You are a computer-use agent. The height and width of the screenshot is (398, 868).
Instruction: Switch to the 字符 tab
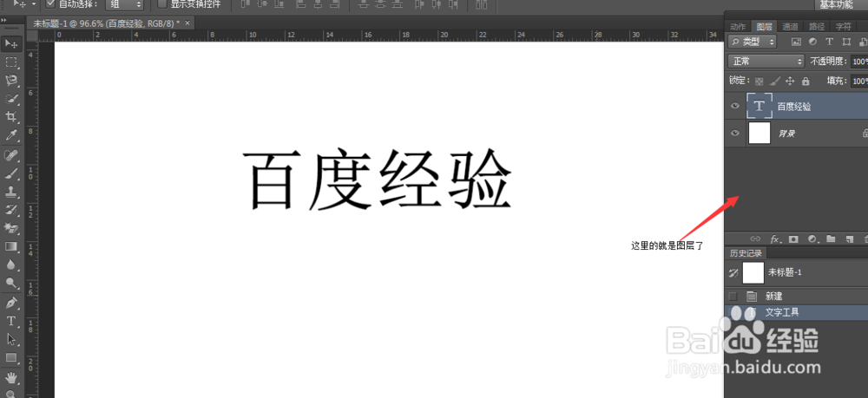pyautogui.click(x=843, y=27)
